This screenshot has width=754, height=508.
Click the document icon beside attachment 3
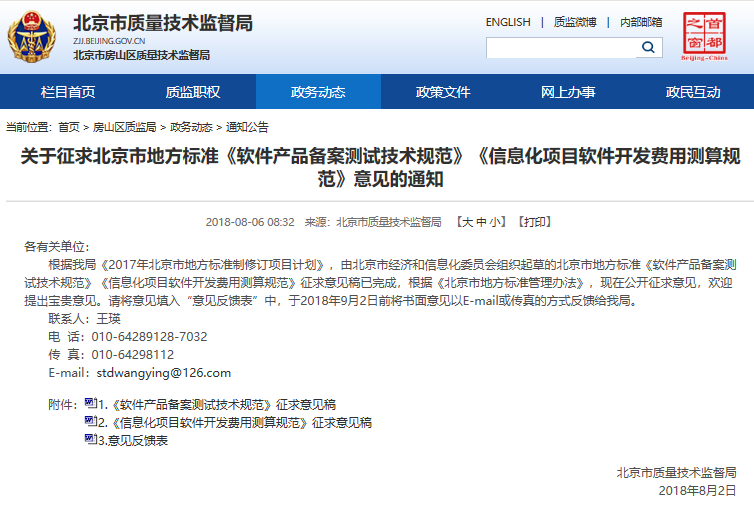90,439
